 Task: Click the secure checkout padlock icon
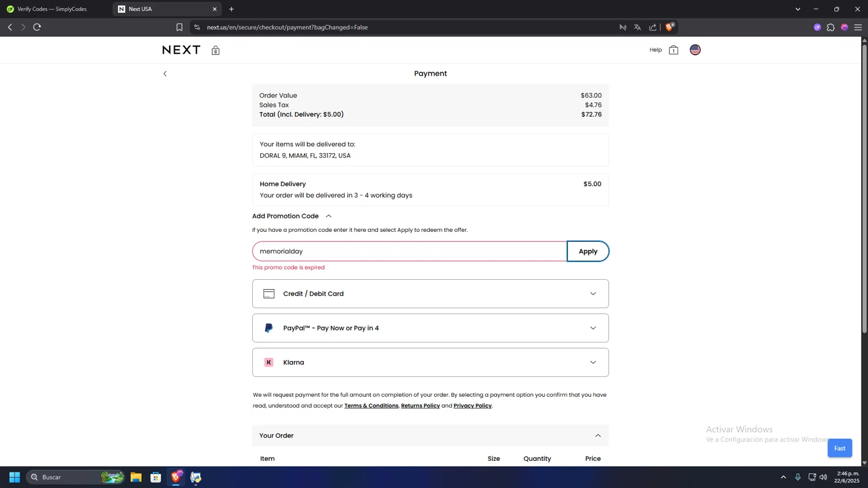point(215,50)
